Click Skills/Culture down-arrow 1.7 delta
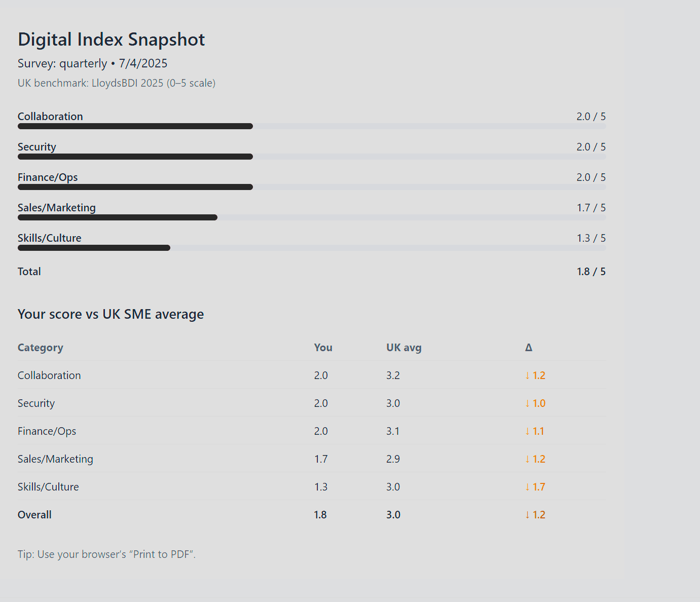700x602 pixels. 535,487
